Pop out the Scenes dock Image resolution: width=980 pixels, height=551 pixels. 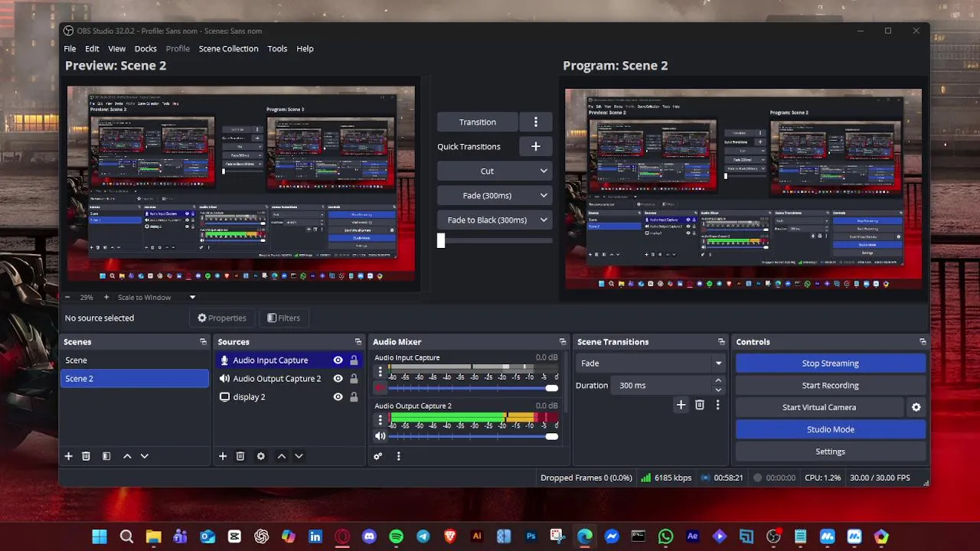point(203,342)
